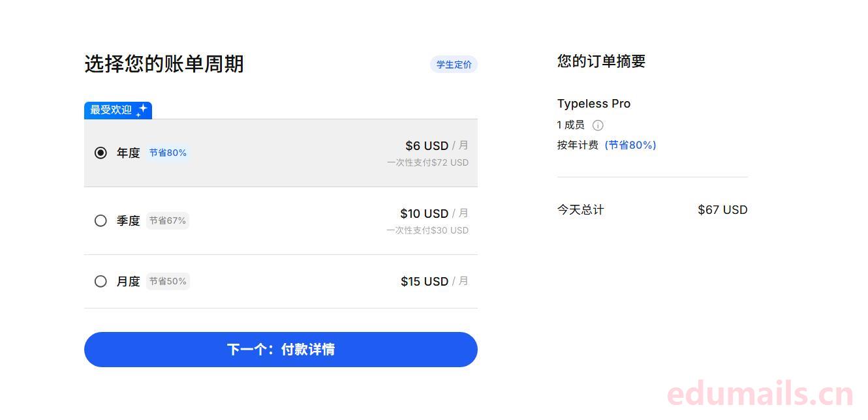This screenshot has height=420, width=868.
Task: Click the info icon next to 1 成员
Action: pyautogui.click(x=598, y=125)
